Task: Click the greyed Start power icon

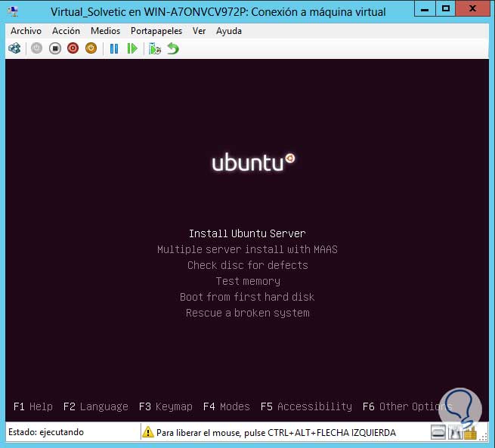Action: [x=36, y=48]
